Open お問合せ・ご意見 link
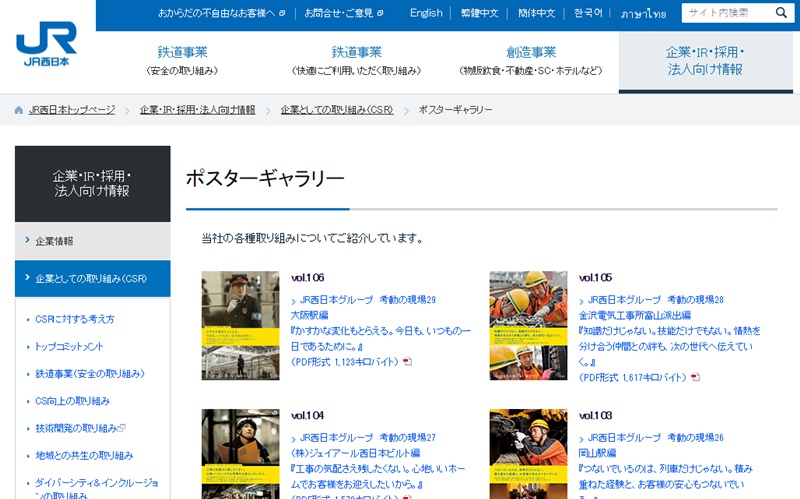 (x=339, y=13)
